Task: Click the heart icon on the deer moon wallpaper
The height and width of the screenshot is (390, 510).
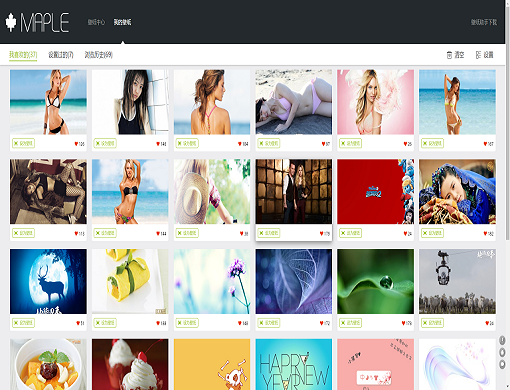Action: coord(78,323)
